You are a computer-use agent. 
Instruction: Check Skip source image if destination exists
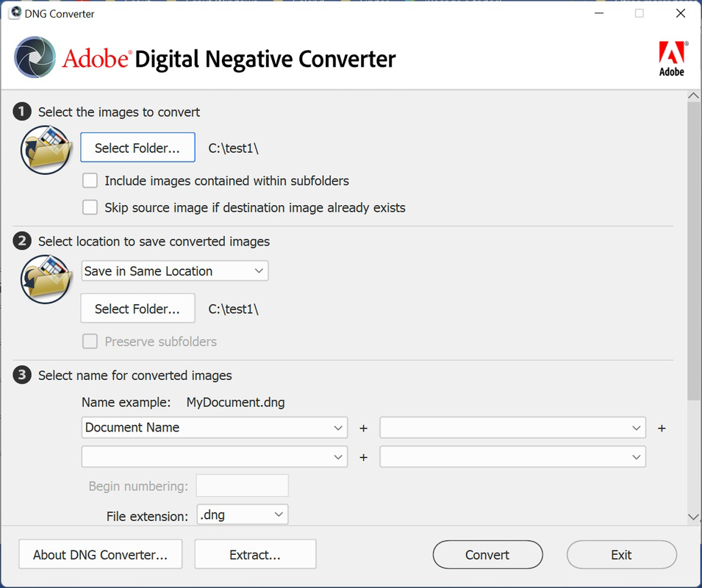(90, 207)
